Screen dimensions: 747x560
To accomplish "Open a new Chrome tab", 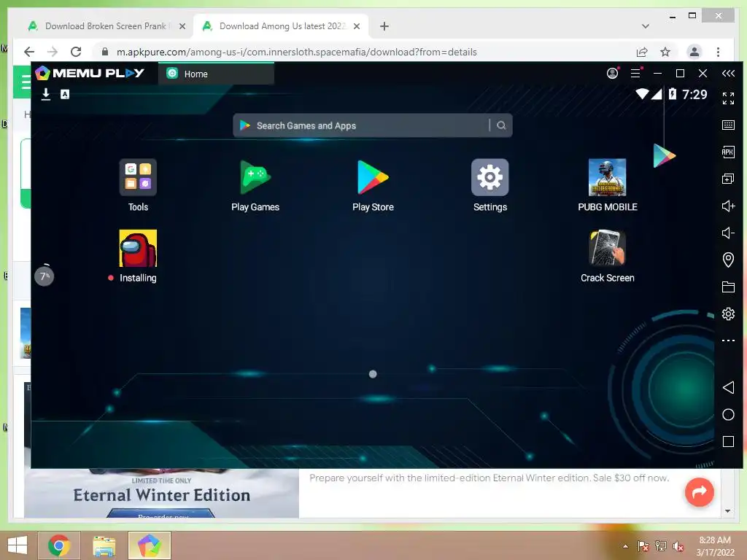I will click(384, 26).
